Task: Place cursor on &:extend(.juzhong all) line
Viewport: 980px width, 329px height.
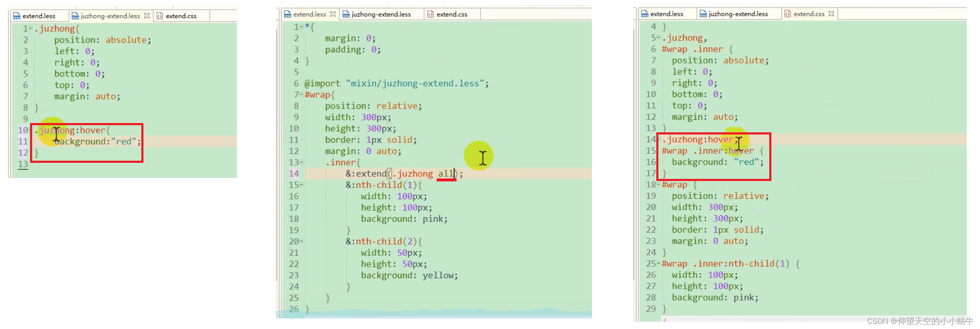Action: [404, 173]
